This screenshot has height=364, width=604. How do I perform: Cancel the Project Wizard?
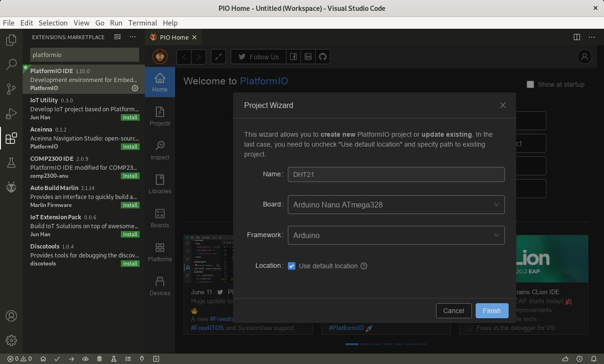[453, 311]
